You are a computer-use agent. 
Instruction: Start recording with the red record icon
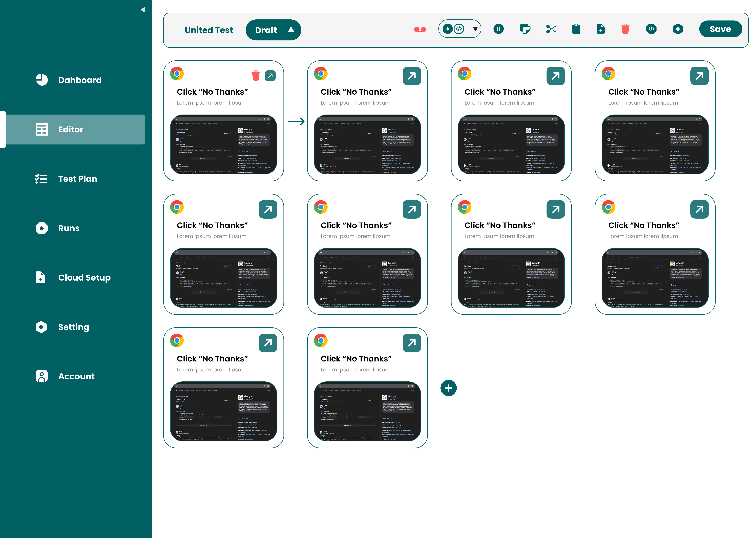point(420,29)
